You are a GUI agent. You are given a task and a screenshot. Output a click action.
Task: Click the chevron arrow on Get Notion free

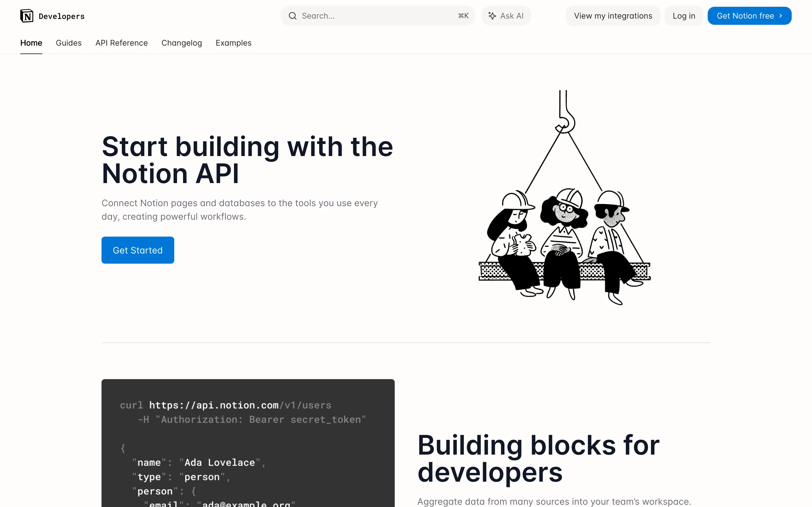[x=781, y=15]
